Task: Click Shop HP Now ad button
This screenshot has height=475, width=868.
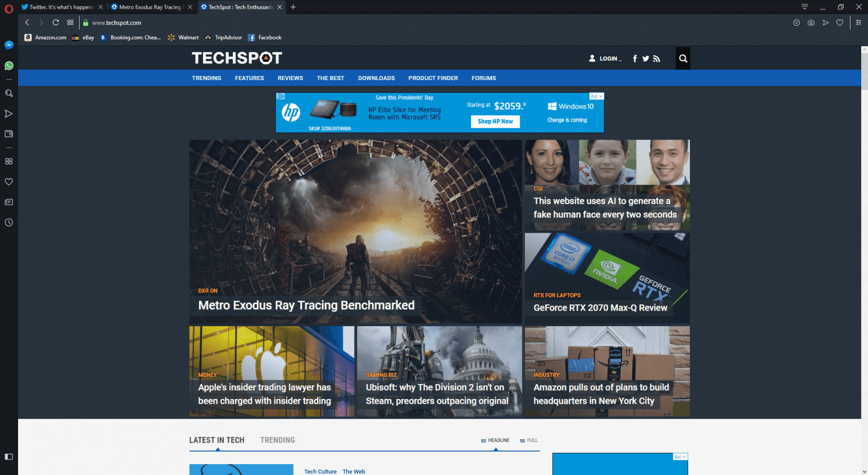Action: (x=495, y=121)
